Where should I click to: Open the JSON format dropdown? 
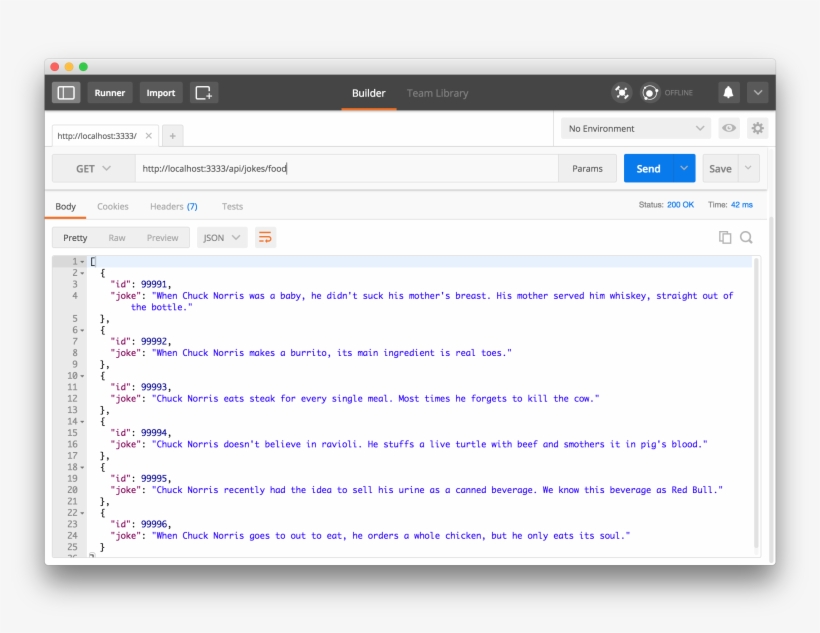[x=221, y=237]
